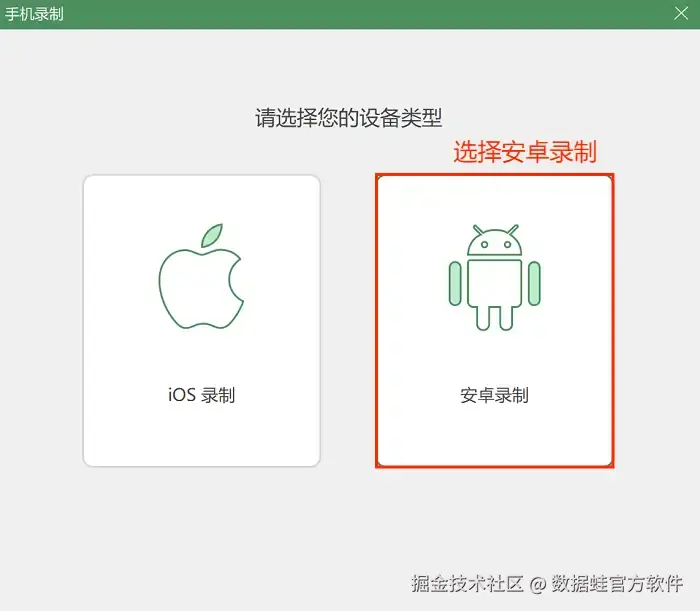Close the 手机录制 dialog
The width and height of the screenshot is (700, 611).
pos(681,13)
